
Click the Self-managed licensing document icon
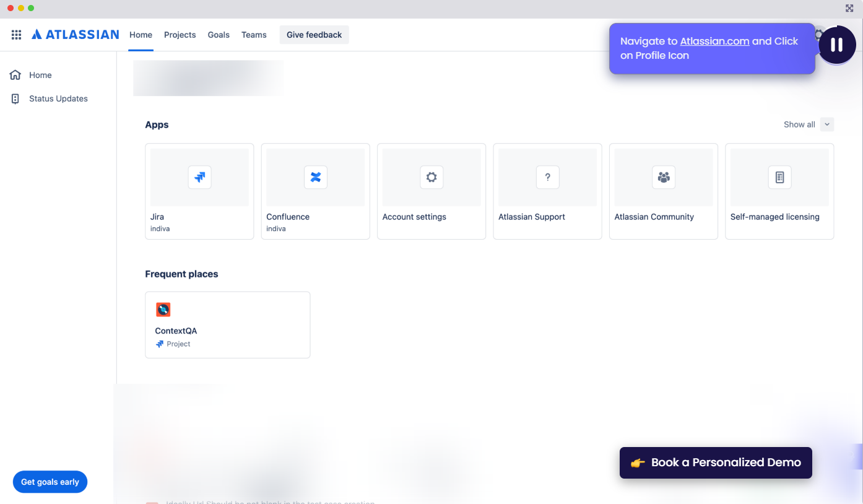pyautogui.click(x=779, y=177)
